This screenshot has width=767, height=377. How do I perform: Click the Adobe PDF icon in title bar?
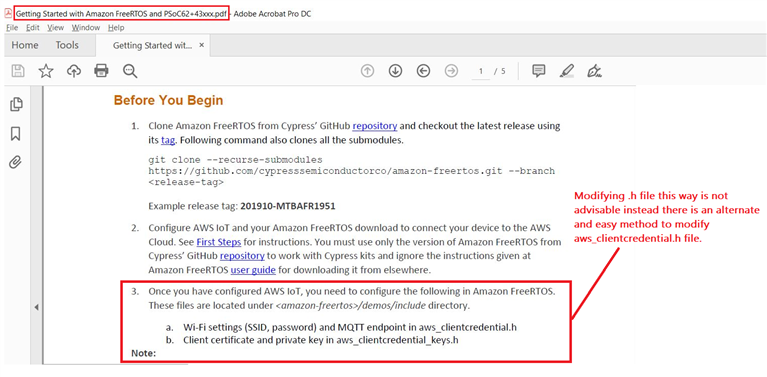(x=8, y=14)
